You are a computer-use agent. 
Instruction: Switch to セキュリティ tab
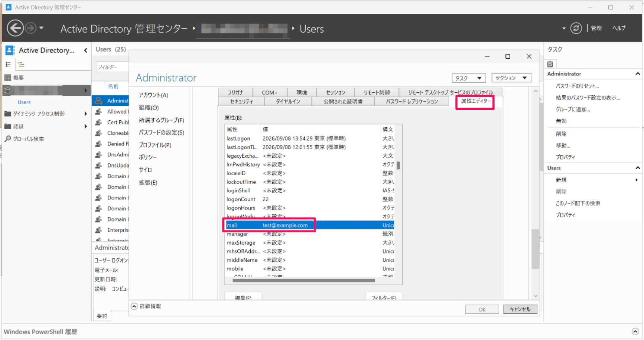pos(241,102)
